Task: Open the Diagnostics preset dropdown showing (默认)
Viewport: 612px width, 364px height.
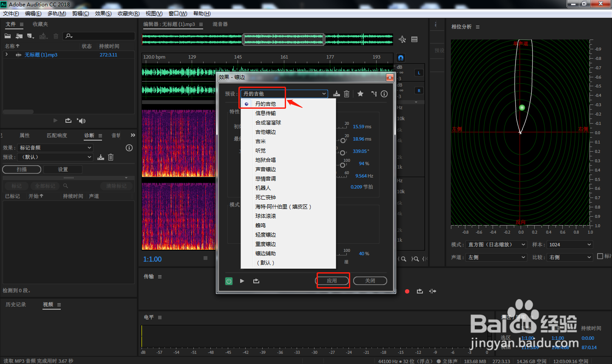Action: pyautogui.click(x=55, y=157)
